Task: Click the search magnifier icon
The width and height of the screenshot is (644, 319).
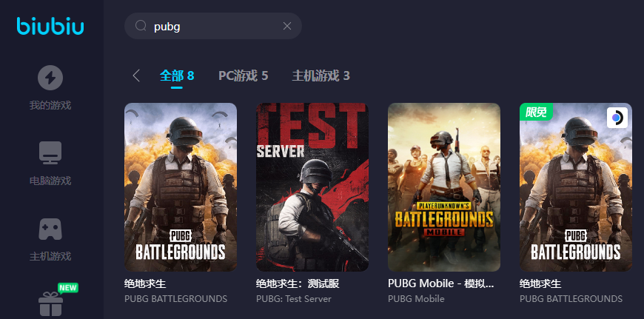Action: point(141,26)
